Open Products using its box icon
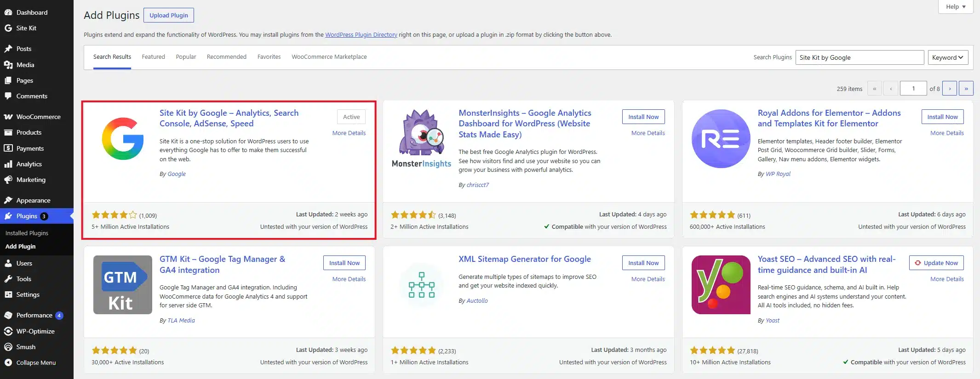This screenshot has width=980, height=379. tap(8, 132)
